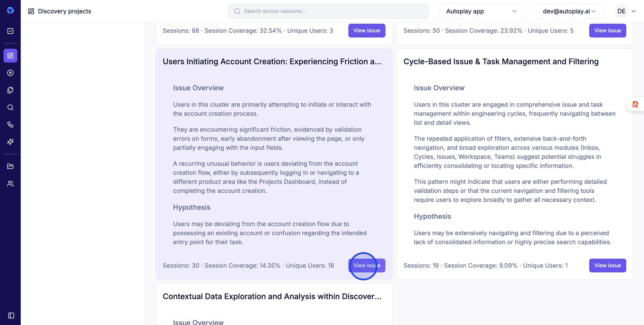View Issue for Cycle-Based Issue card
644x325 pixels.
tap(607, 265)
